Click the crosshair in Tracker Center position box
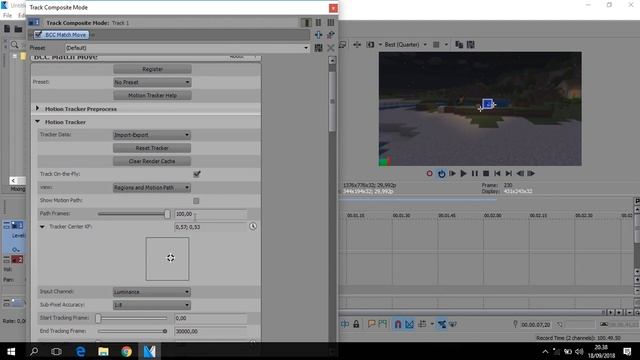 pos(171,258)
